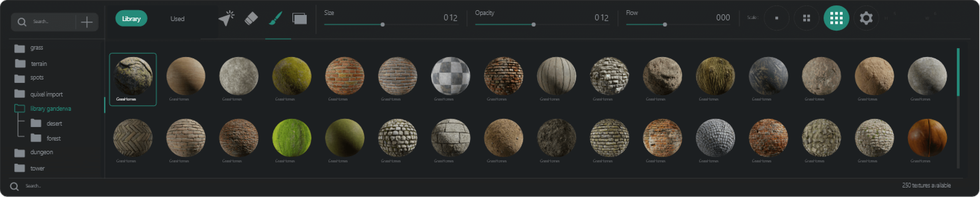Select the paint Brush tool

(x=275, y=18)
